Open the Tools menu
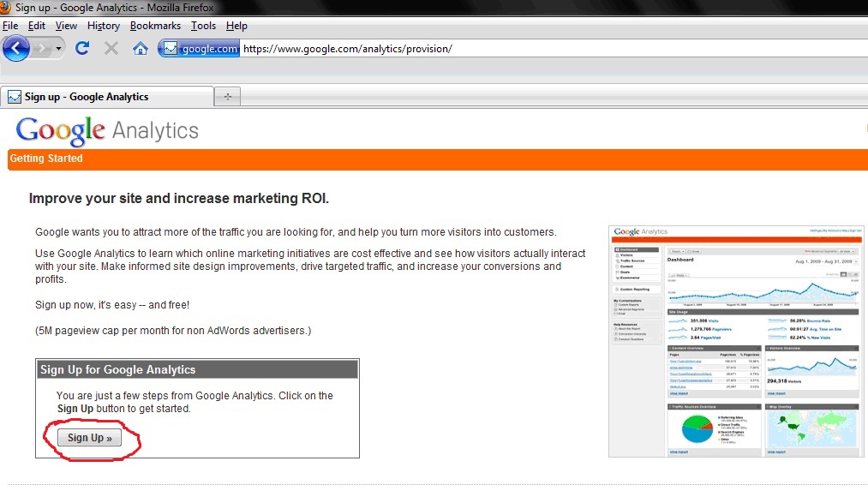The image size is (868, 491). click(203, 26)
